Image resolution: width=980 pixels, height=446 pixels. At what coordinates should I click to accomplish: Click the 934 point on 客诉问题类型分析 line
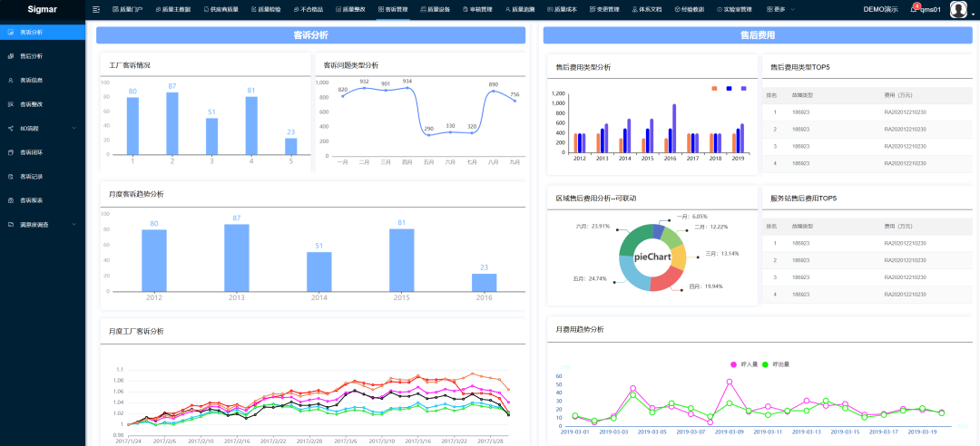pyautogui.click(x=407, y=87)
